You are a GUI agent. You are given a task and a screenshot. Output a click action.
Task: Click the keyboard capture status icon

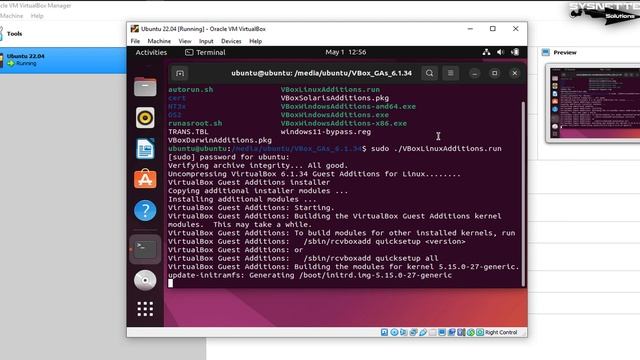click(x=480, y=332)
